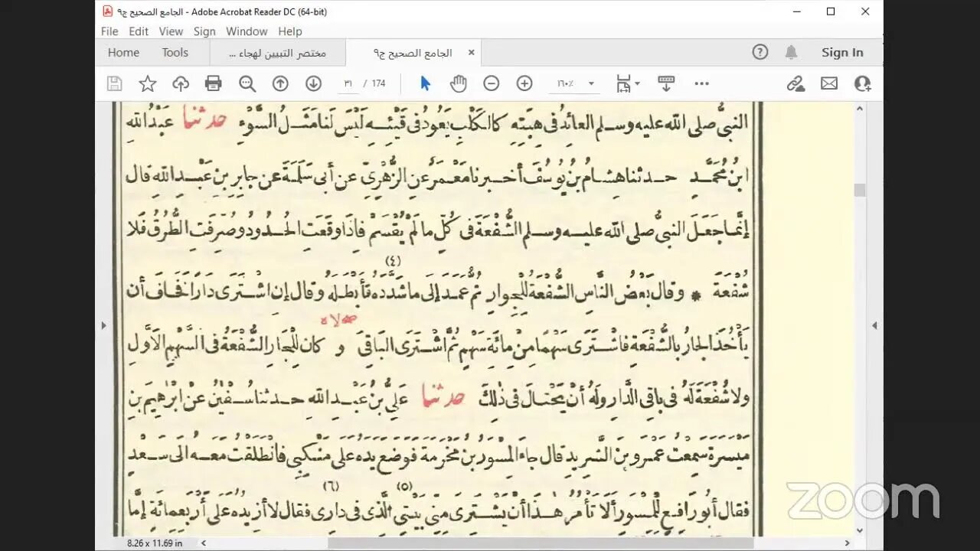Select the arrow selection tool
The width and height of the screenshot is (980, 551).
coord(426,83)
